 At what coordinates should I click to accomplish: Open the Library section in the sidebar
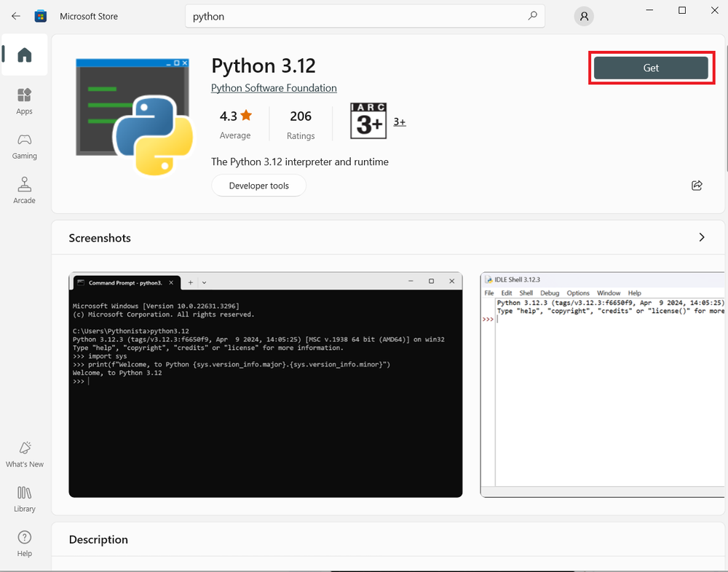pyautogui.click(x=24, y=498)
